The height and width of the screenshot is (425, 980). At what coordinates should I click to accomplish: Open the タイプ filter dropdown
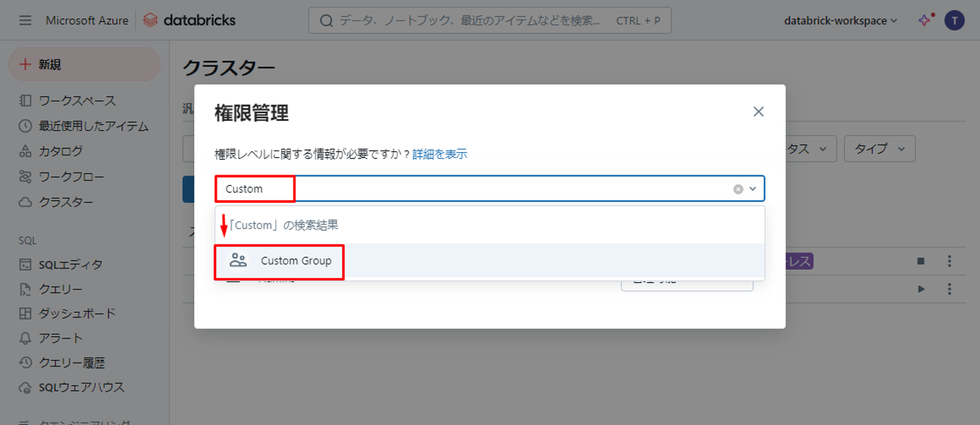pos(880,149)
